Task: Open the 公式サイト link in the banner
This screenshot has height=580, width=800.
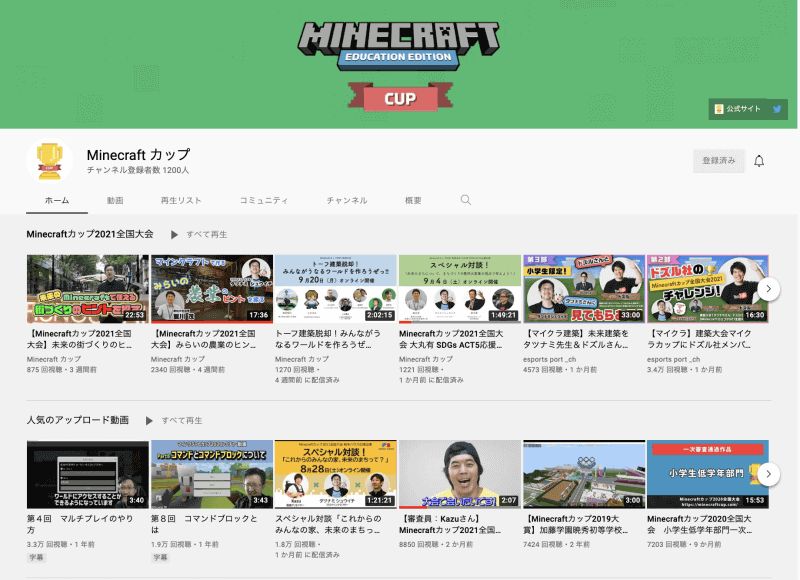Action: point(742,110)
